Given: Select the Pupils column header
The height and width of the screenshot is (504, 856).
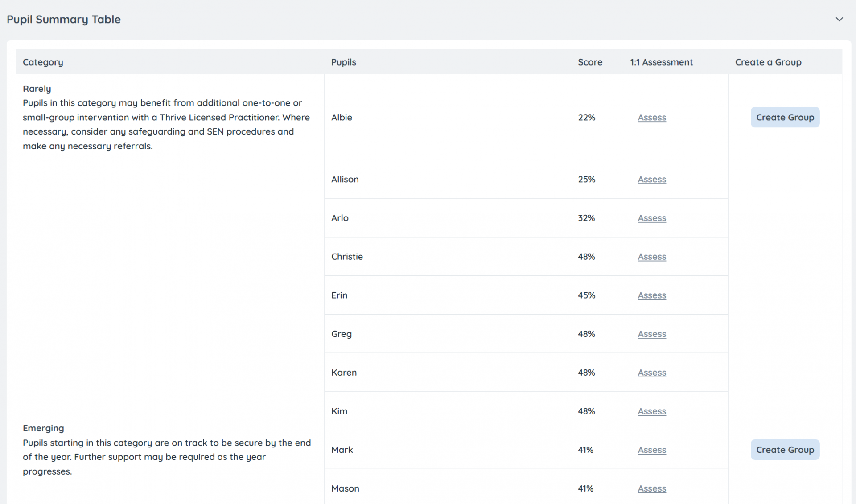Looking at the screenshot, I should click(x=343, y=62).
